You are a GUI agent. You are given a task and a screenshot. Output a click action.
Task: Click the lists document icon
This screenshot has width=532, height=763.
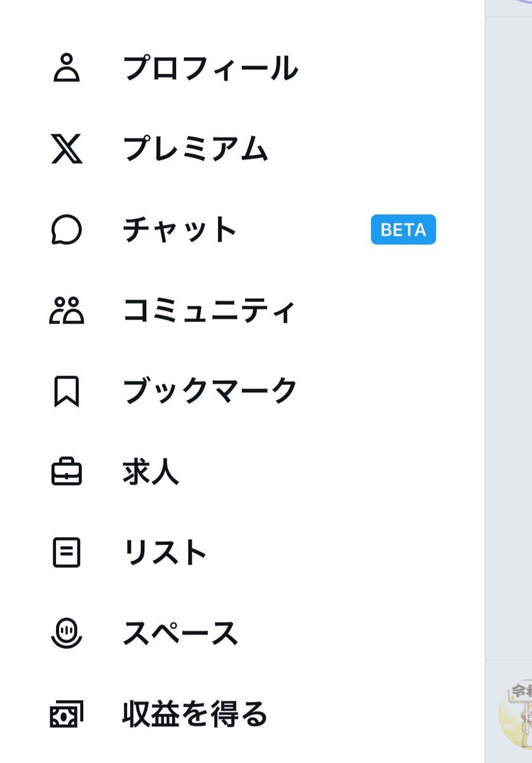tap(66, 553)
